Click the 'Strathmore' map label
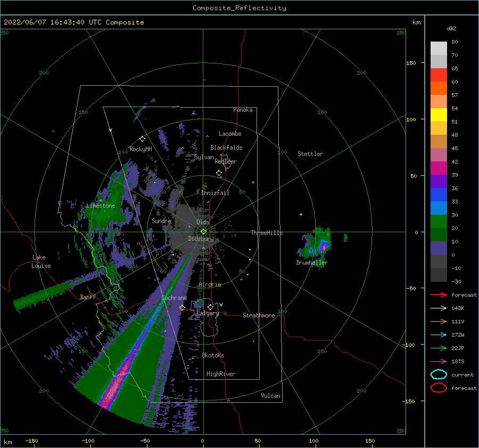The image size is (479, 448). (x=259, y=315)
